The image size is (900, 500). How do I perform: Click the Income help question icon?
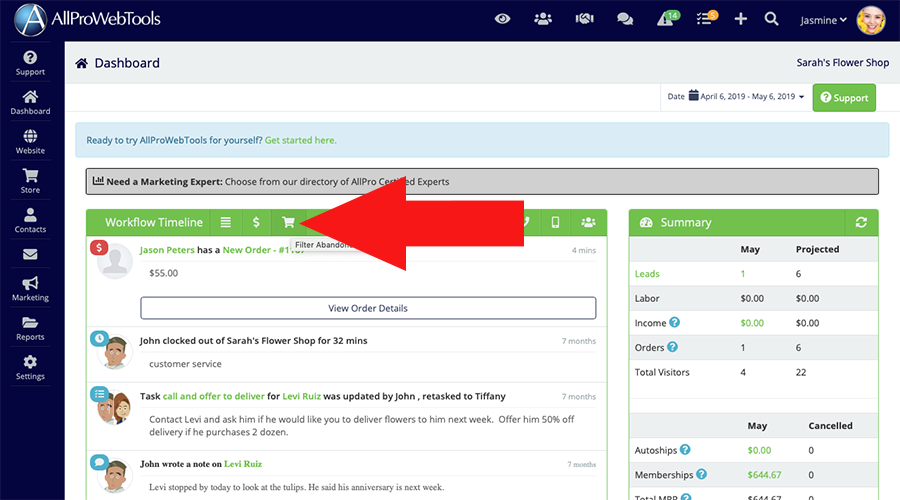[674, 323]
